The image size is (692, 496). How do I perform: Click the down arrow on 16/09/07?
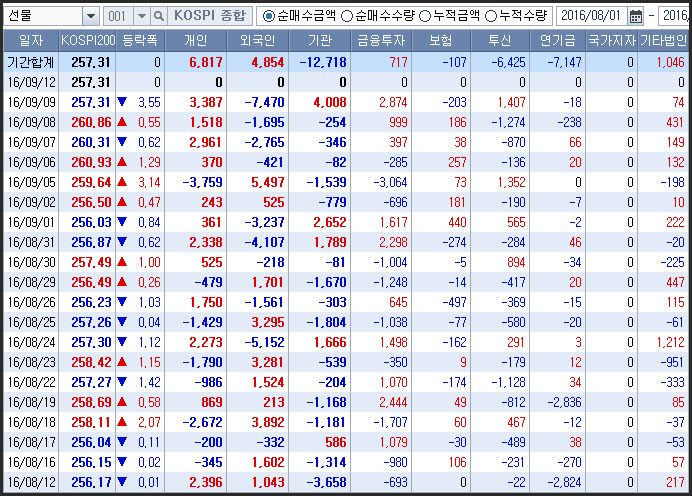coord(122,142)
